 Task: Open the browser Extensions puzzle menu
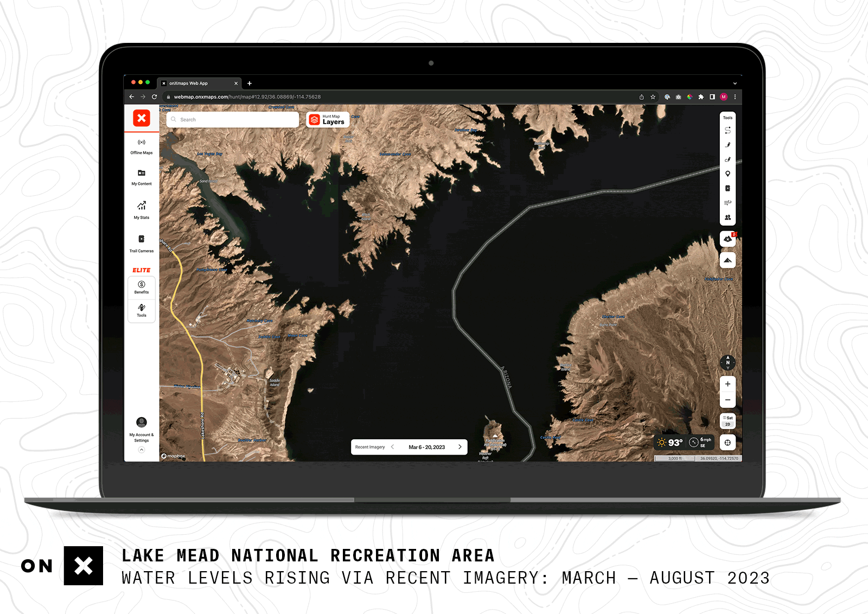pyautogui.click(x=701, y=97)
